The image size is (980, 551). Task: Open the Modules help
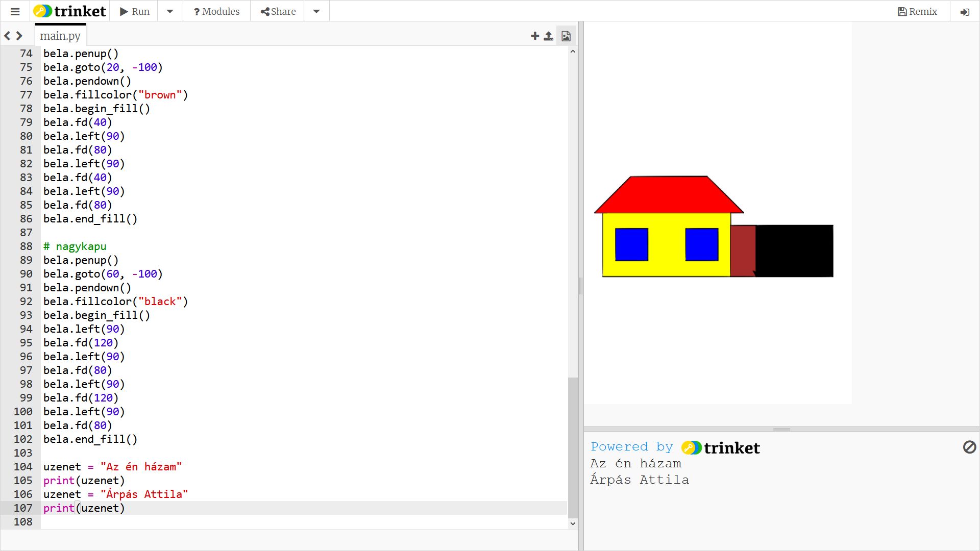[216, 11]
